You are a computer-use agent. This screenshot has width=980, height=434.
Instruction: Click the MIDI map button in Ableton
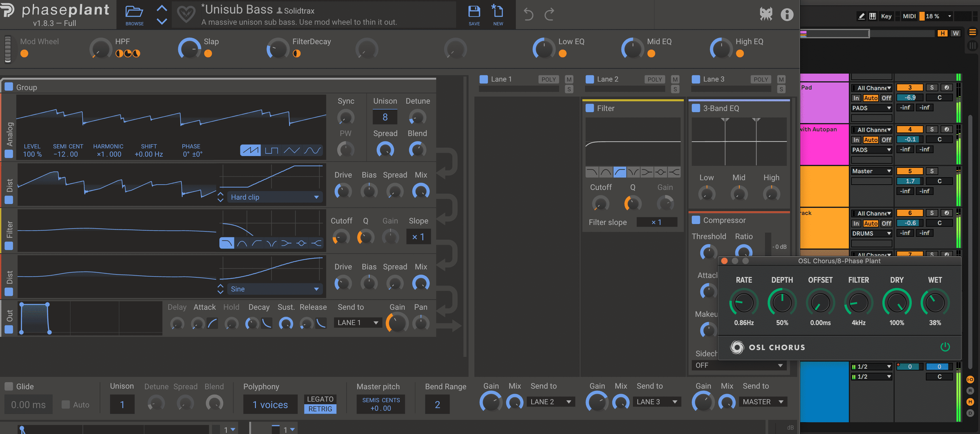[909, 16]
